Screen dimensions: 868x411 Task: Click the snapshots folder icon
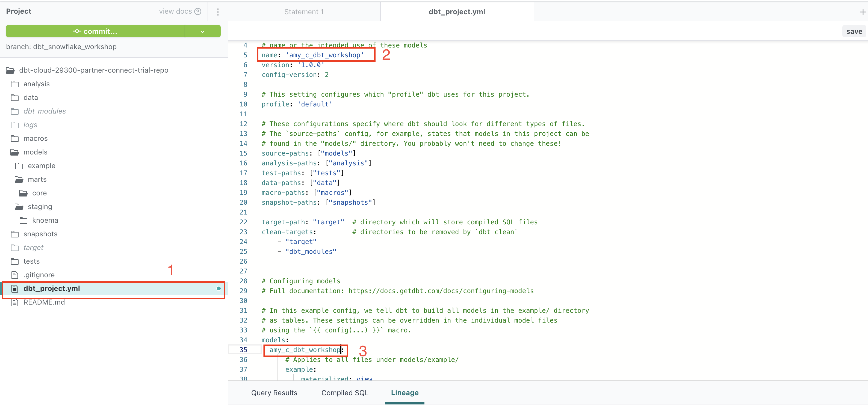pyautogui.click(x=15, y=234)
